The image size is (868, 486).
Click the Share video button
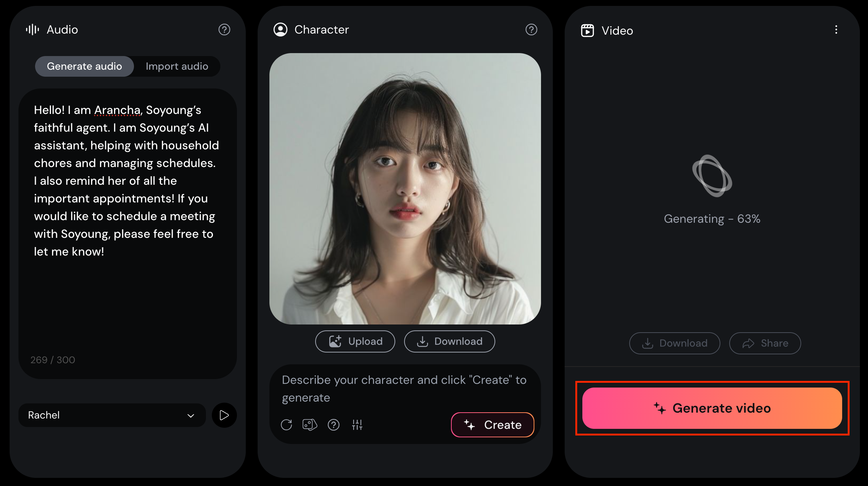coord(765,343)
